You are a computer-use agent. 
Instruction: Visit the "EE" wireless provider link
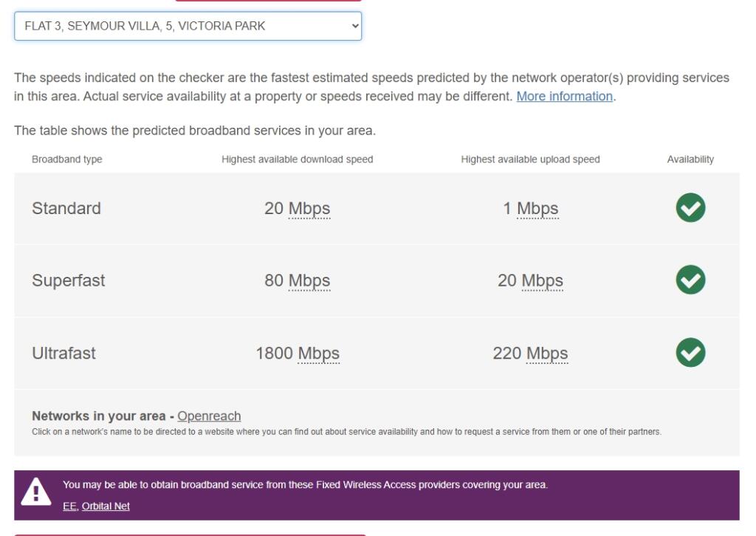point(69,506)
